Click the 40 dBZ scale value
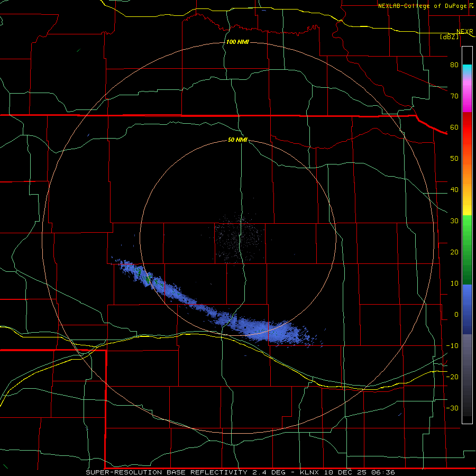 pos(454,190)
